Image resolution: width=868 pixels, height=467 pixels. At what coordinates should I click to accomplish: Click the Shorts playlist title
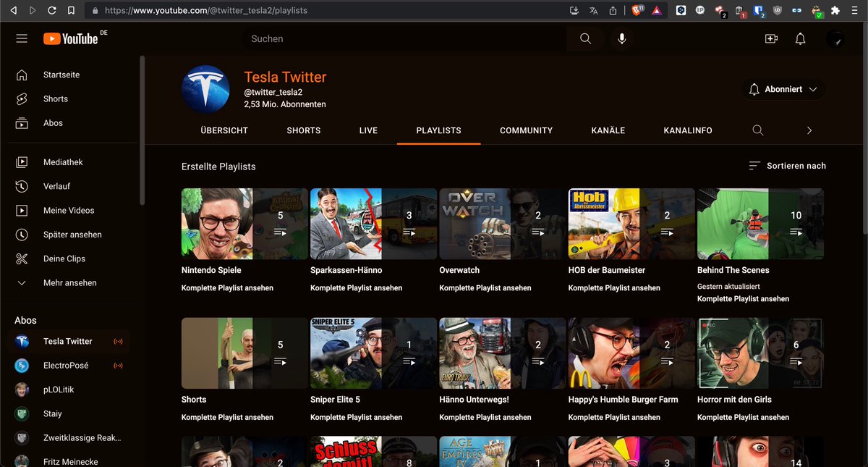(194, 400)
